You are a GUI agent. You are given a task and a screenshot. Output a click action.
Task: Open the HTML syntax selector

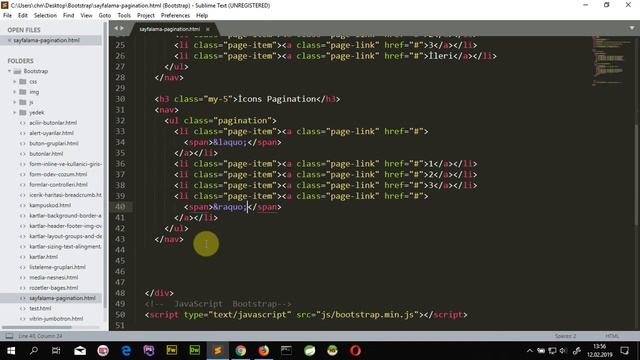click(612, 336)
